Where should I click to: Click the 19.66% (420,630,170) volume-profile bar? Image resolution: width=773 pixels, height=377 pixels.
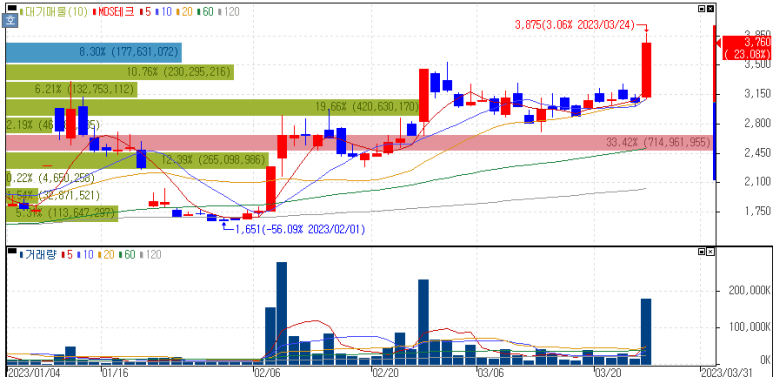click(212, 107)
